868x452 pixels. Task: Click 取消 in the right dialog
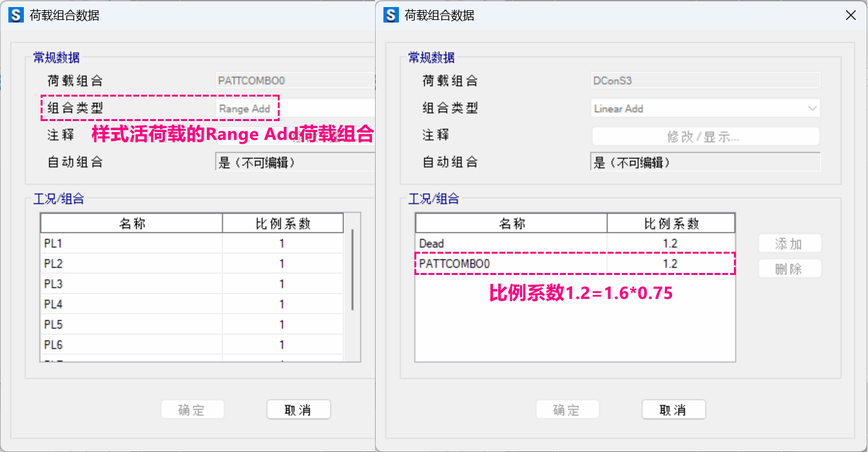[x=673, y=410]
